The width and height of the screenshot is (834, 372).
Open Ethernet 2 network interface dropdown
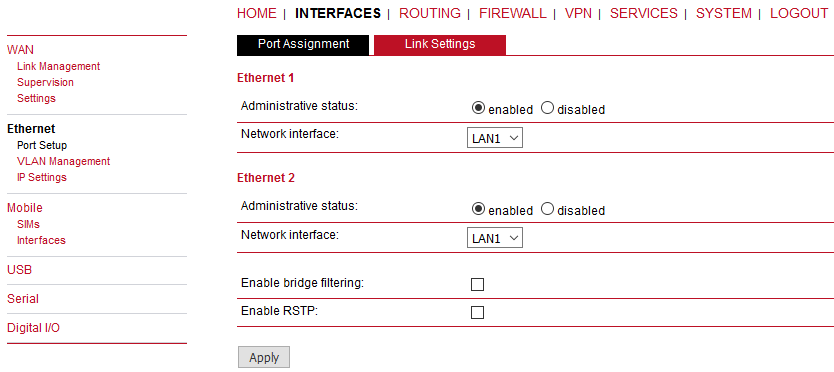(495, 238)
